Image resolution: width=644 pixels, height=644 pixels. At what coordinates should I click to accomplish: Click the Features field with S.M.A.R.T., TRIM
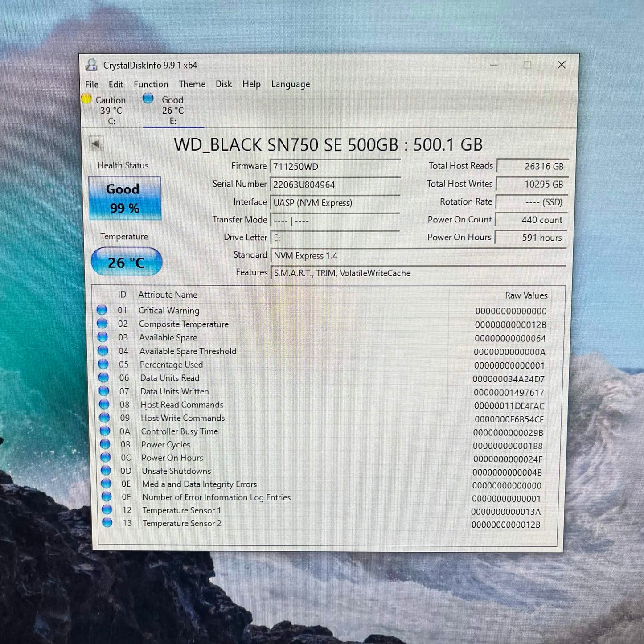pyautogui.click(x=418, y=273)
